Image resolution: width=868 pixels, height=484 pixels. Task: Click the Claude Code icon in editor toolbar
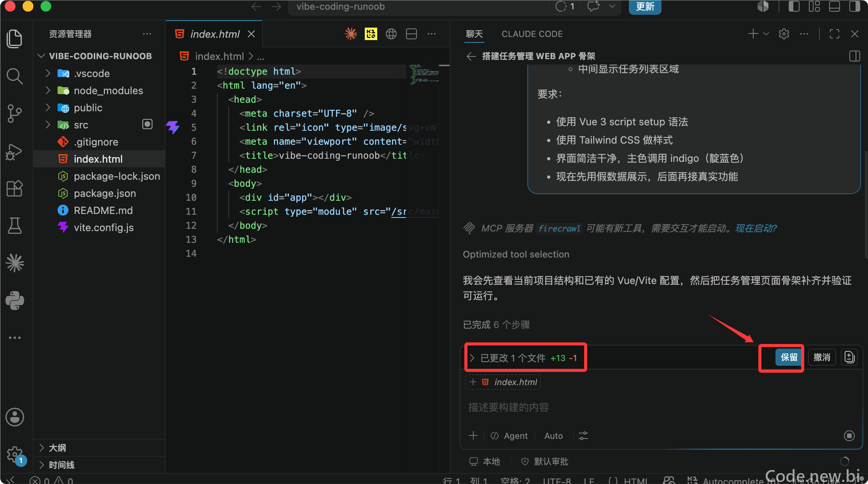click(x=351, y=34)
